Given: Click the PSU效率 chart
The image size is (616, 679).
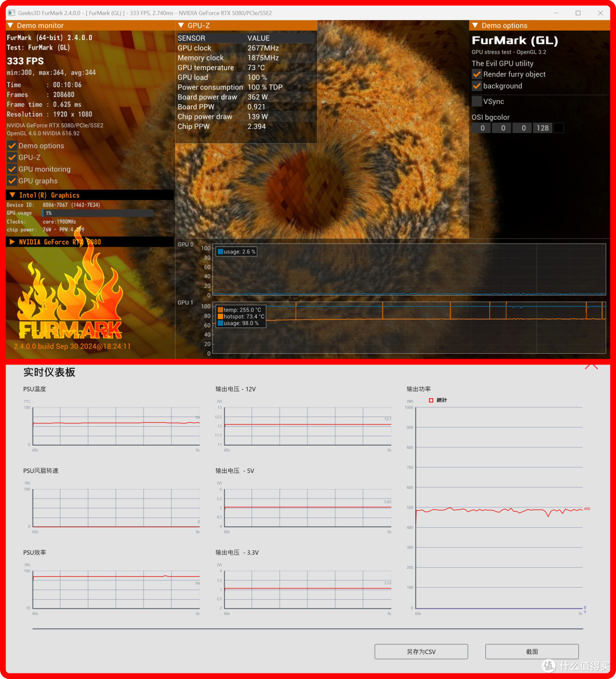Looking at the screenshot, I should pyautogui.click(x=116, y=590).
